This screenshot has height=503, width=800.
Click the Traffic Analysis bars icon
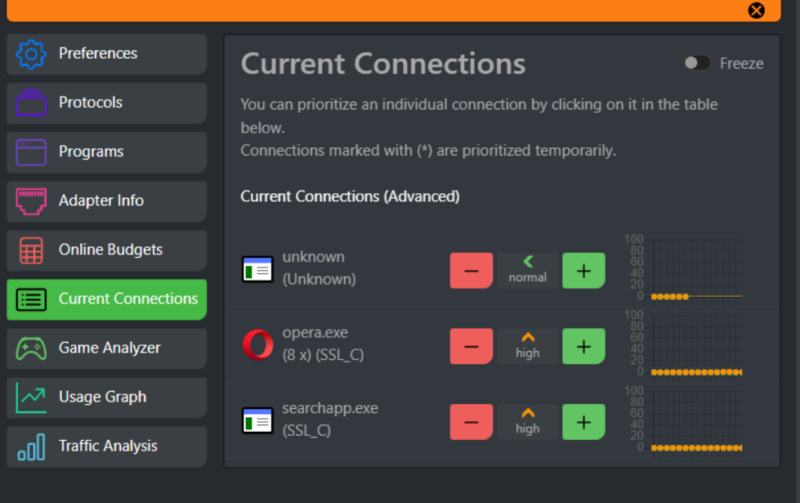32,446
